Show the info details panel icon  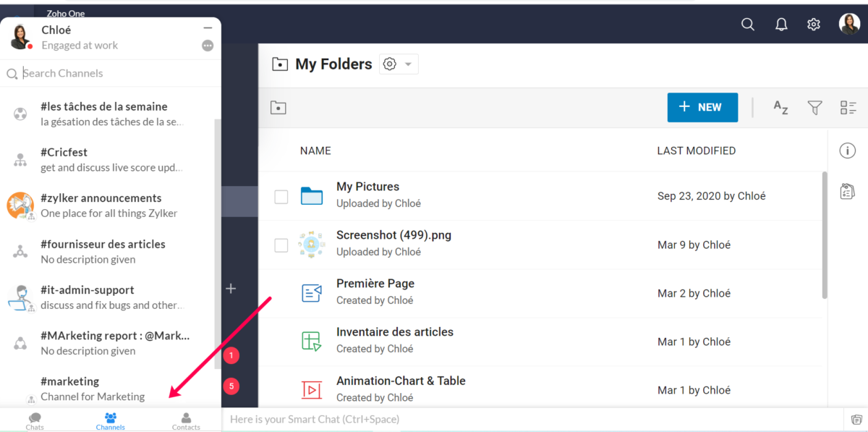(848, 151)
